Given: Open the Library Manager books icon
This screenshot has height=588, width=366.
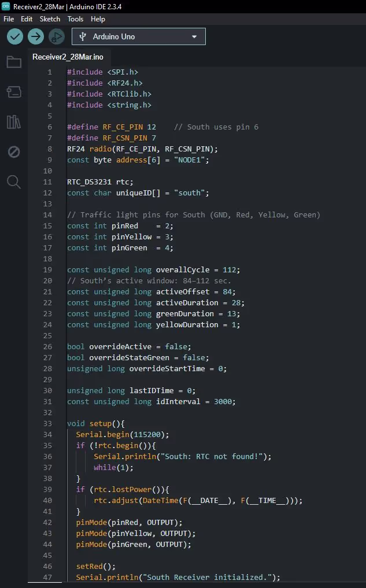Looking at the screenshot, I should click(x=14, y=122).
